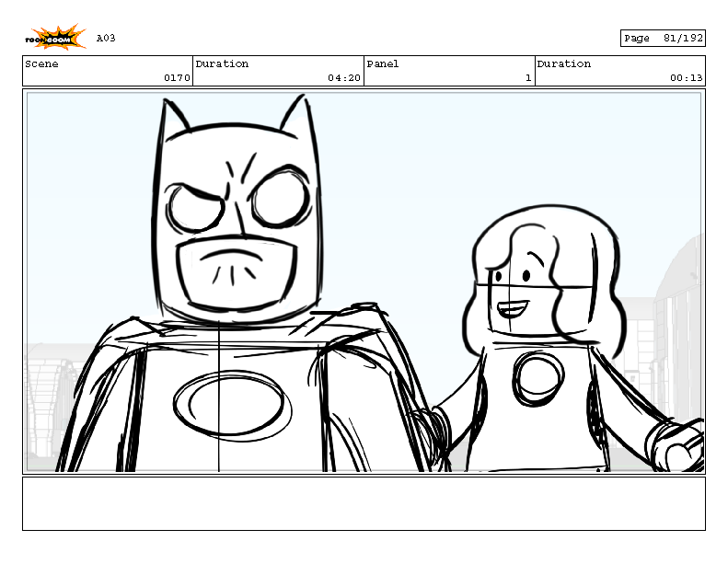
Task: Click the storyboard panel drawing
Action: 364,282
